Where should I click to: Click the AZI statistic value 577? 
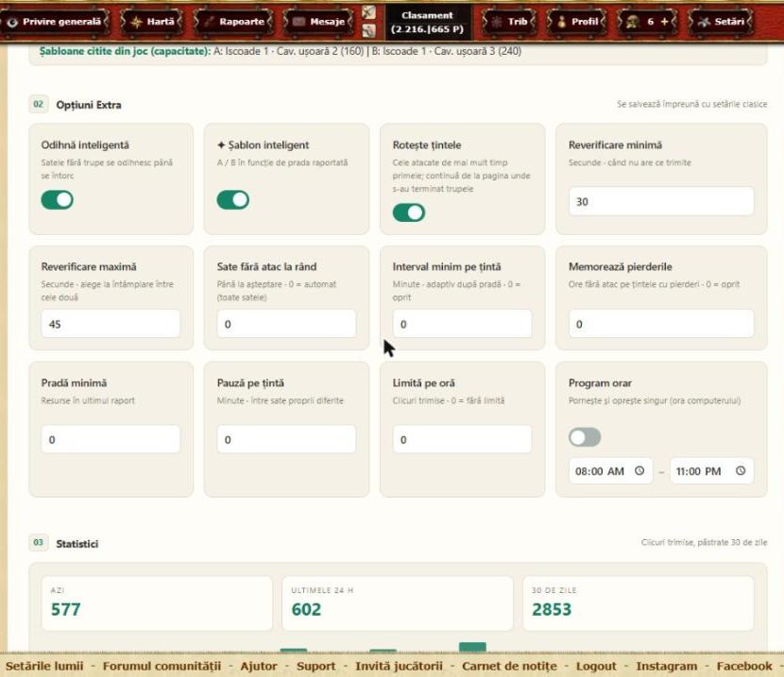click(65, 609)
